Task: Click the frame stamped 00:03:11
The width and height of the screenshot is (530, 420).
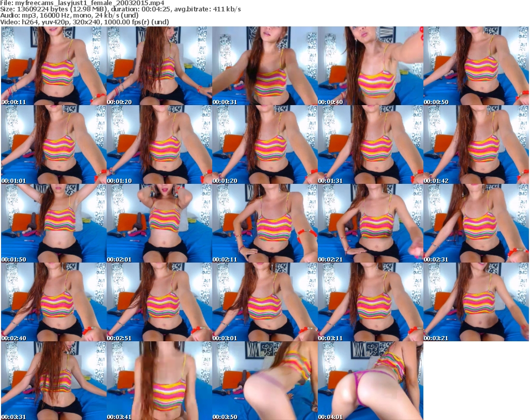Action: (371, 302)
